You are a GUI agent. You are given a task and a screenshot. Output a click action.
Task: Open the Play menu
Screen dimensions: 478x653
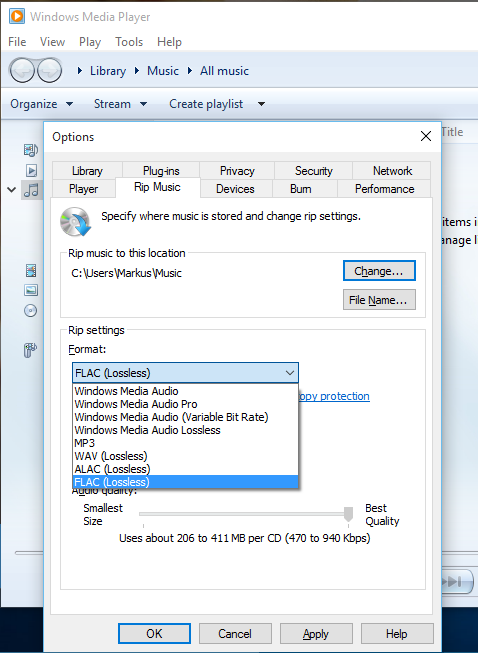click(x=90, y=42)
